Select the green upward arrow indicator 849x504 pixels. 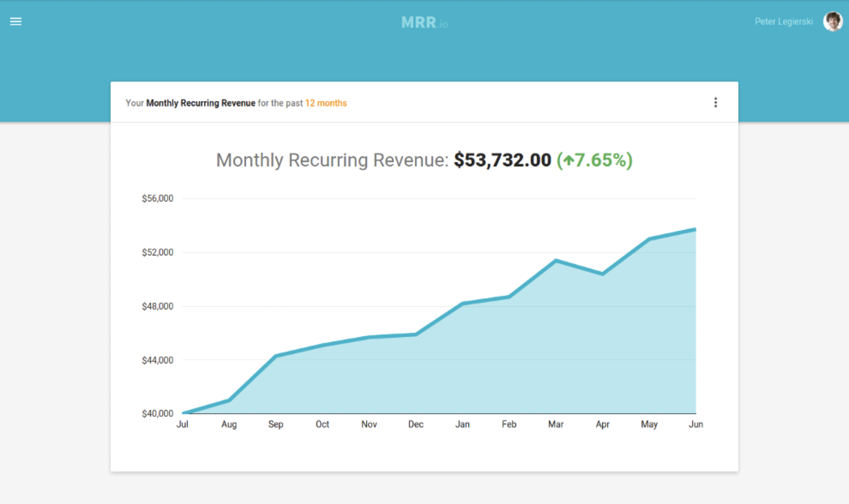[568, 160]
